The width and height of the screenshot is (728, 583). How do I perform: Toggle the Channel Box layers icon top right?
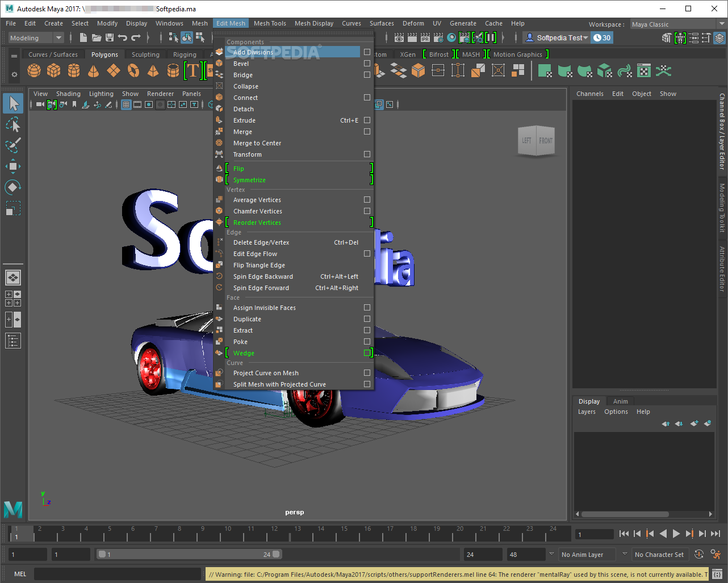719,38
